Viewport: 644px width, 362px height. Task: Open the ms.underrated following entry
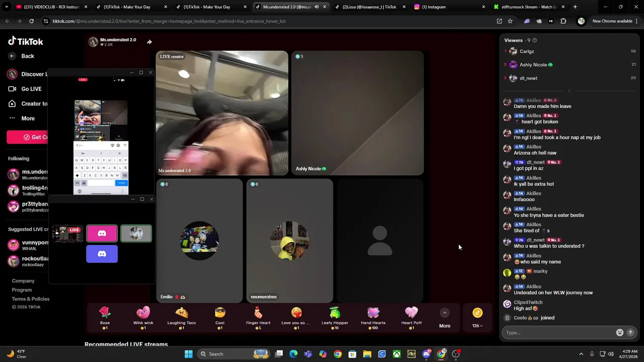(28, 174)
